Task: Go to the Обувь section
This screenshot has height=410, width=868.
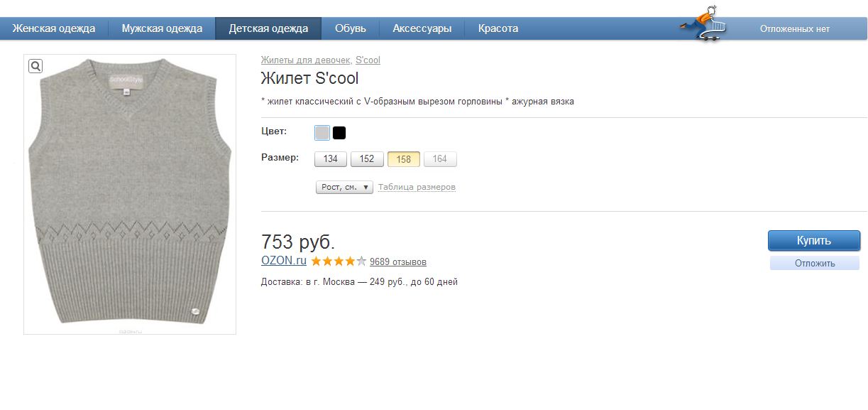Action: tap(351, 28)
